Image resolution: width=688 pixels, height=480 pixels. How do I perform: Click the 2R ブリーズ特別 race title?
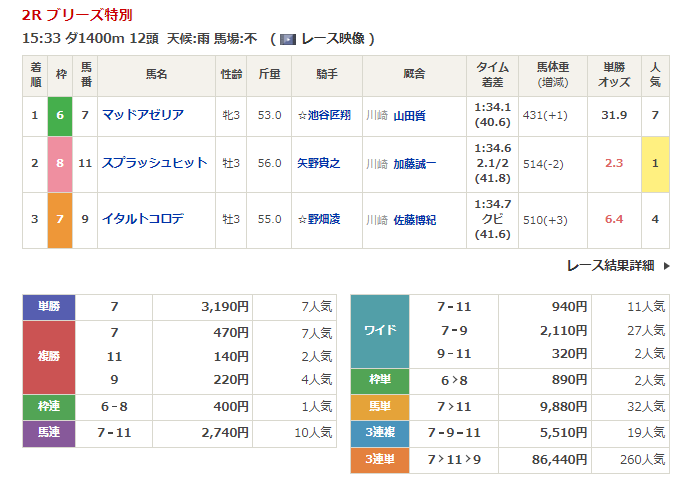[76, 16]
